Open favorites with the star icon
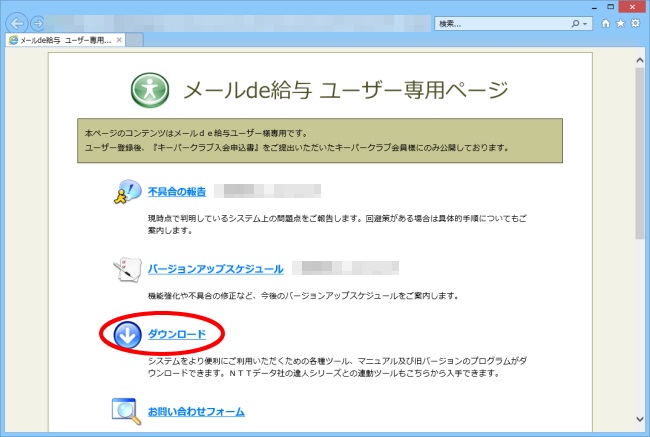 (x=621, y=23)
